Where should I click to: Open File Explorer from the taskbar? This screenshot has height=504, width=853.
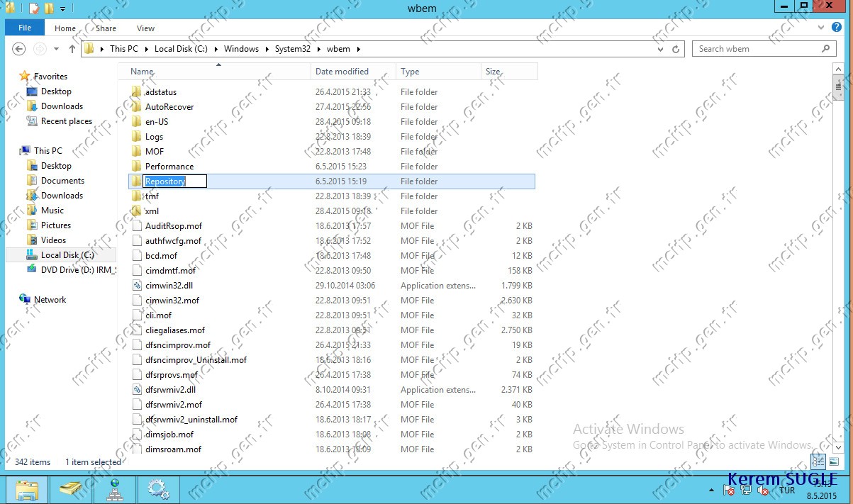tap(27, 489)
